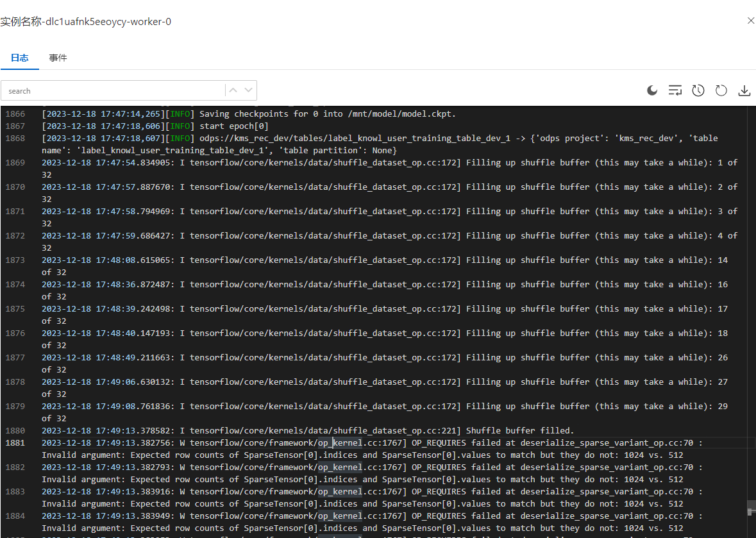Select log line number 1881
756x538 pixels.
coord(15,442)
